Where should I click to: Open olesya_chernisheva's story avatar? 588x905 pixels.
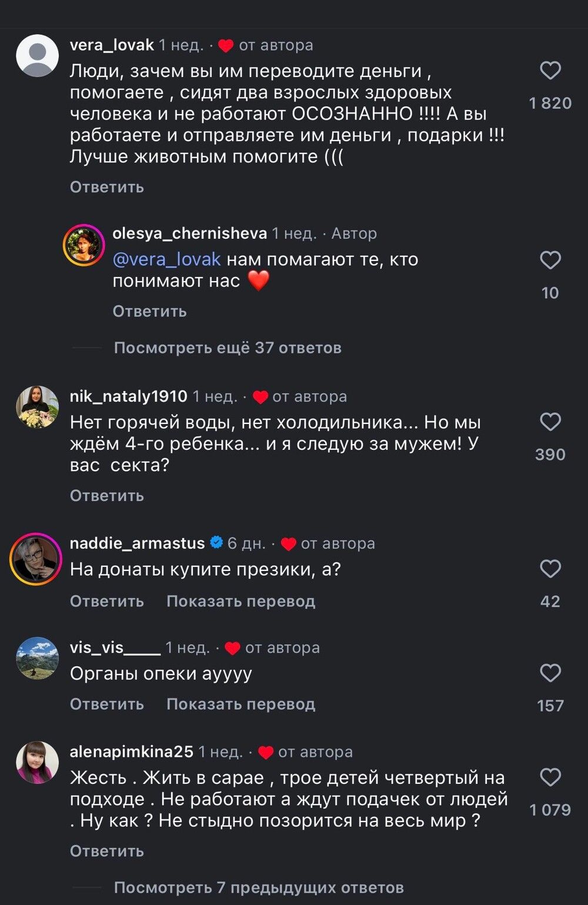click(84, 245)
